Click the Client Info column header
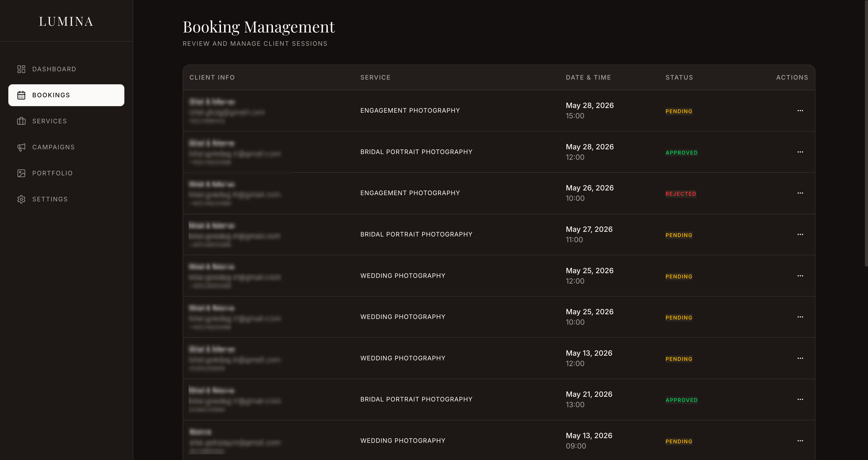Image resolution: width=868 pixels, height=460 pixels. (212, 78)
